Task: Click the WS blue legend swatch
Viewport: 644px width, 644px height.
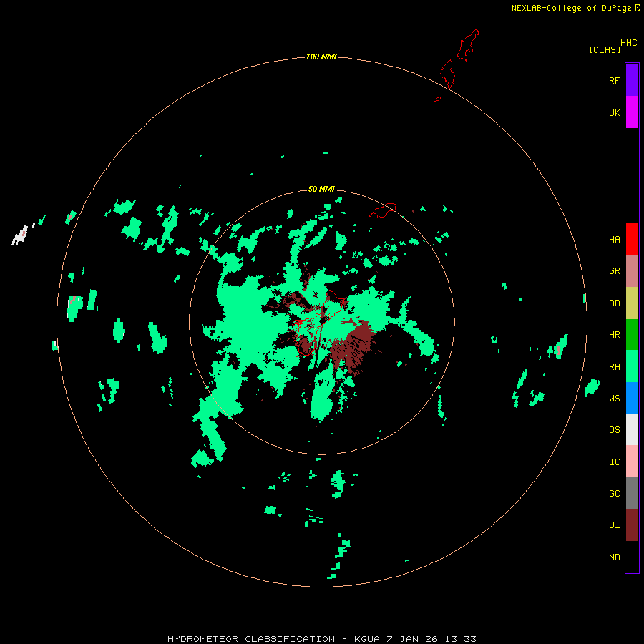Action: (x=632, y=398)
